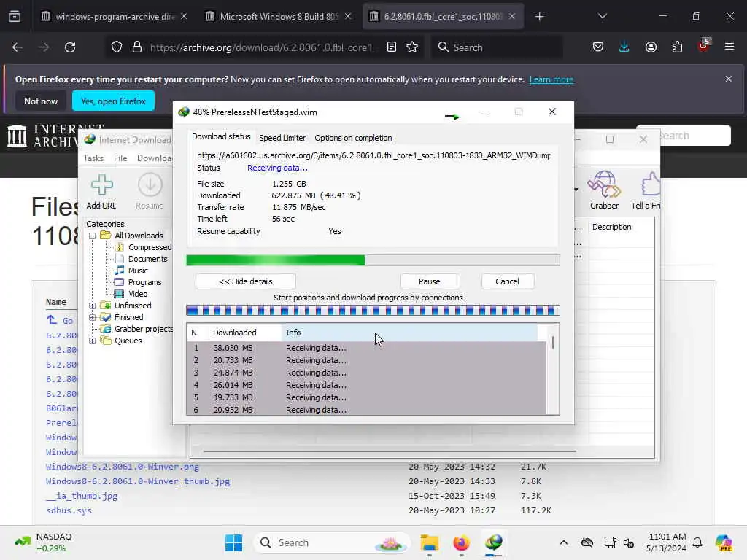The height and width of the screenshot is (560, 747).
Task: Click the site security padlock icon
Action: 137,47
